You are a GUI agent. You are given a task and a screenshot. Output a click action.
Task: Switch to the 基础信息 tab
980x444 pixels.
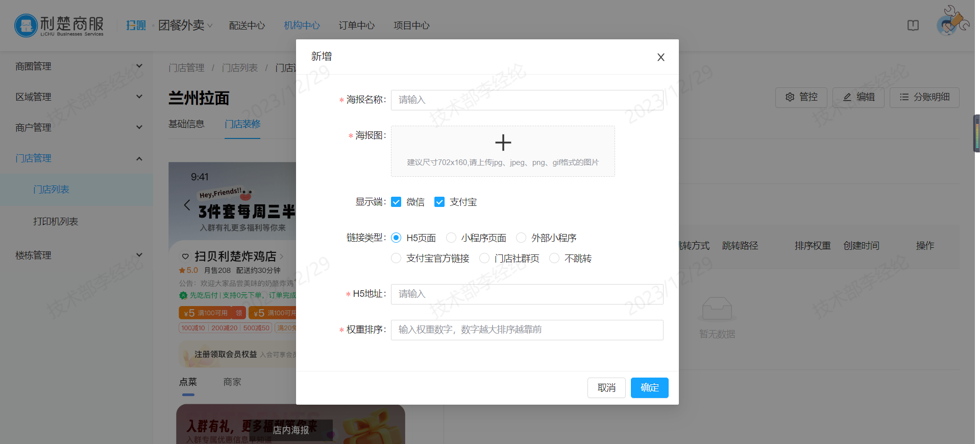pos(186,124)
